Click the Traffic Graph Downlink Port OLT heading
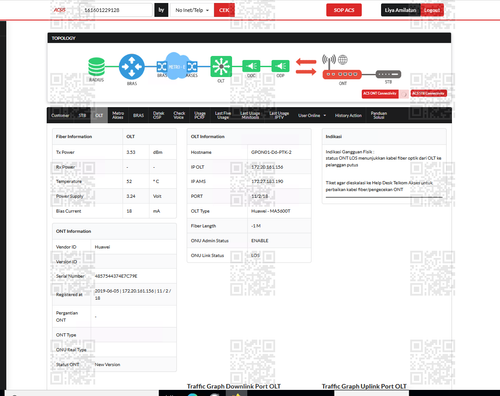Screen dimensions: 500x396 pos(234,386)
